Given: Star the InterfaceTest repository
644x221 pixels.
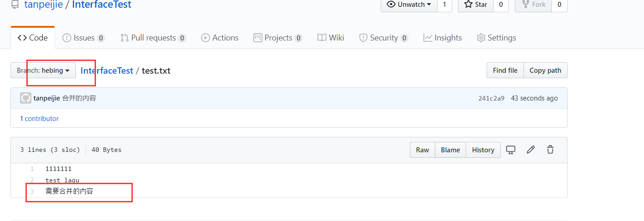Looking at the screenshot, I should click(x=476, y=5).
